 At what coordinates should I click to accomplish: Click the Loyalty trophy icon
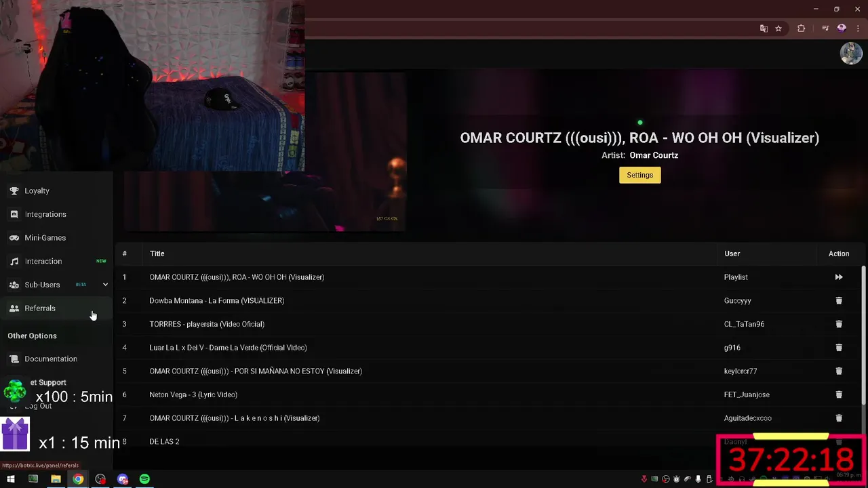click(x=14, y=191)
